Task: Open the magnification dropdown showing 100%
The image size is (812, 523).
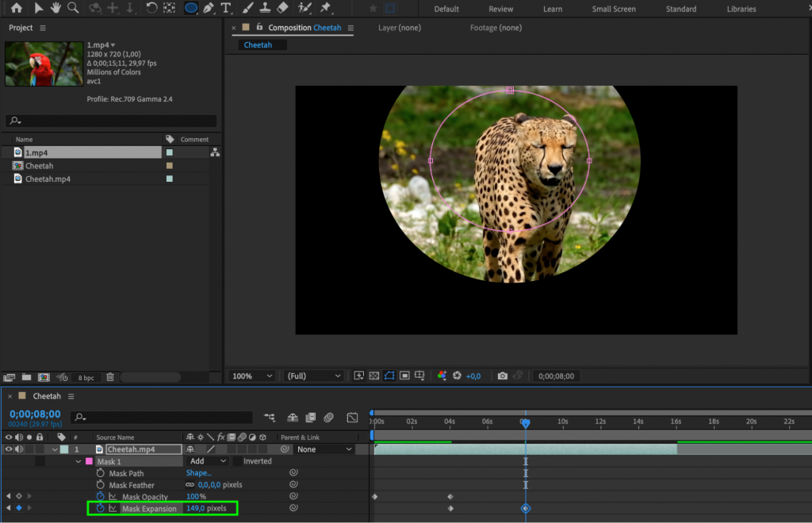Action: [x=250, y=375]
